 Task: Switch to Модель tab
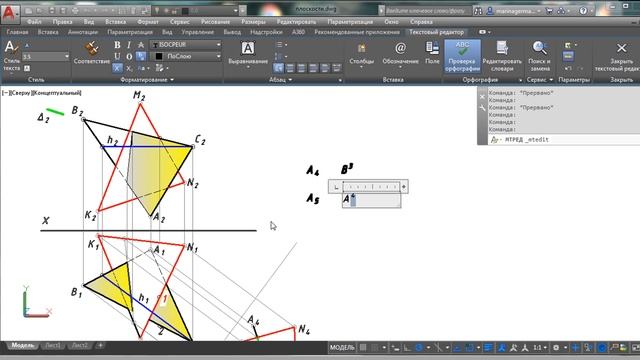22,346
